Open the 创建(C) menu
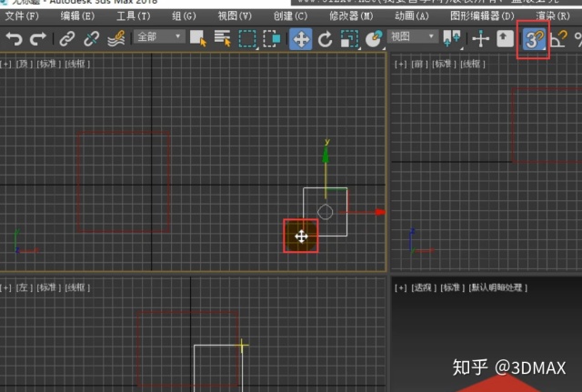 click(x=290, y=16)
